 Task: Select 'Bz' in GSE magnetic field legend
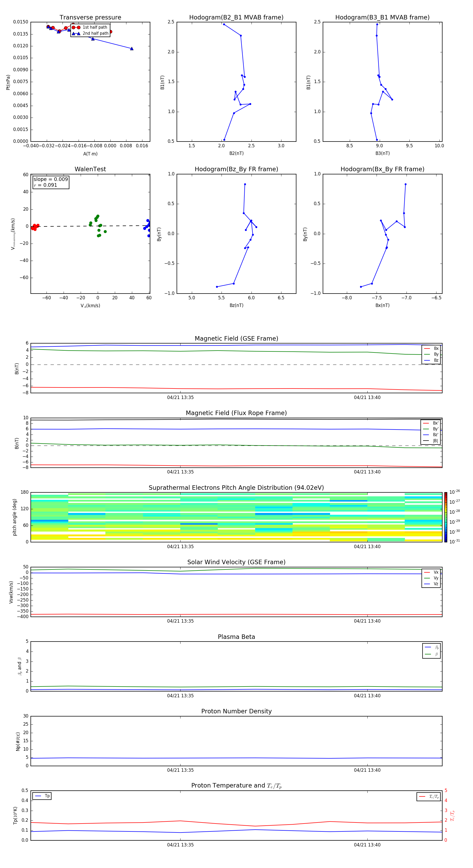(x=431, y=360)
